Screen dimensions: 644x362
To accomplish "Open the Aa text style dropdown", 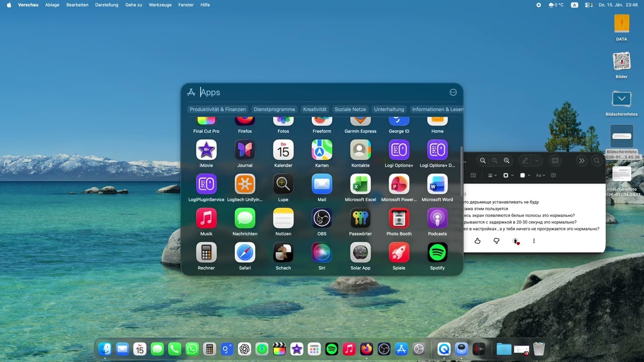I will coord(540,175).
